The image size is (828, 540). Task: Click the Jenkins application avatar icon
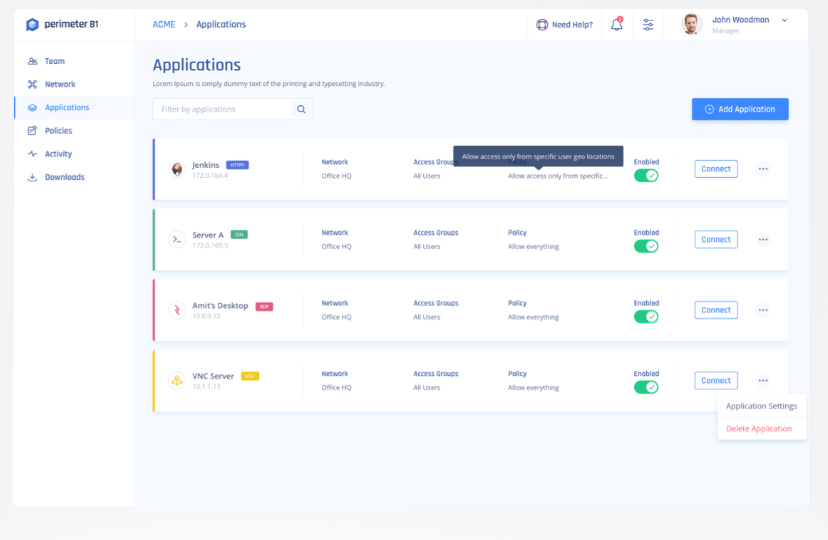pos(177,169)
